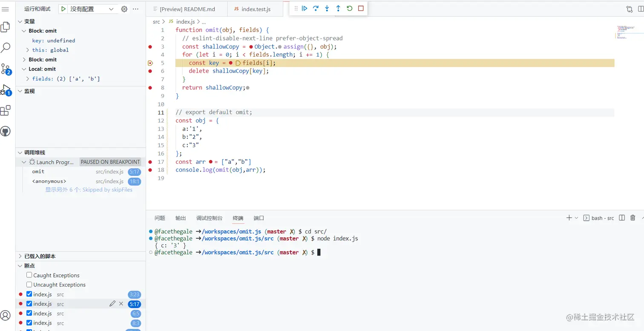The height and width of the screenshot is (331, 644).
Task: Open launch.json via gear icon
Action: [124, 9]
